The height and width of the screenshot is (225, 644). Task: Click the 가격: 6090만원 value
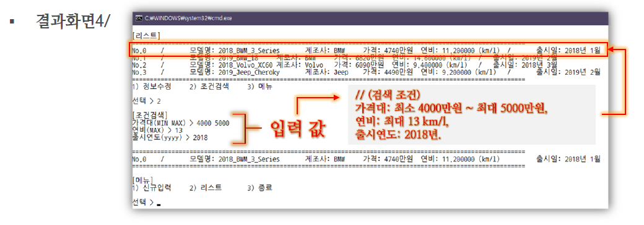pos(359,65)
